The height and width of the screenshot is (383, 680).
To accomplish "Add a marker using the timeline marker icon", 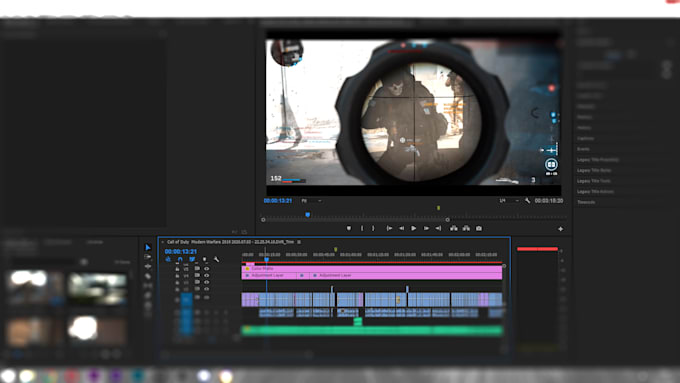I will pyautogui.click(x=204, y=259).
